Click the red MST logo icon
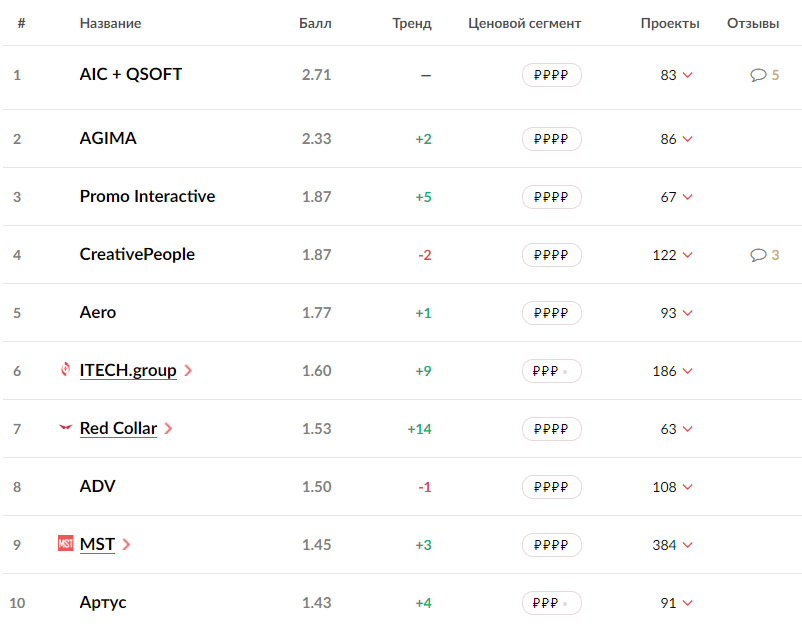 [66, 544]
